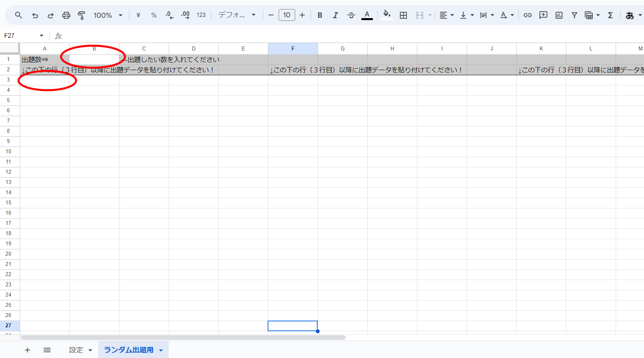Click the row 2 instruction text in column F
Image resolution: width=644 pixels, height=358 pixels.
tap(366, 70)
